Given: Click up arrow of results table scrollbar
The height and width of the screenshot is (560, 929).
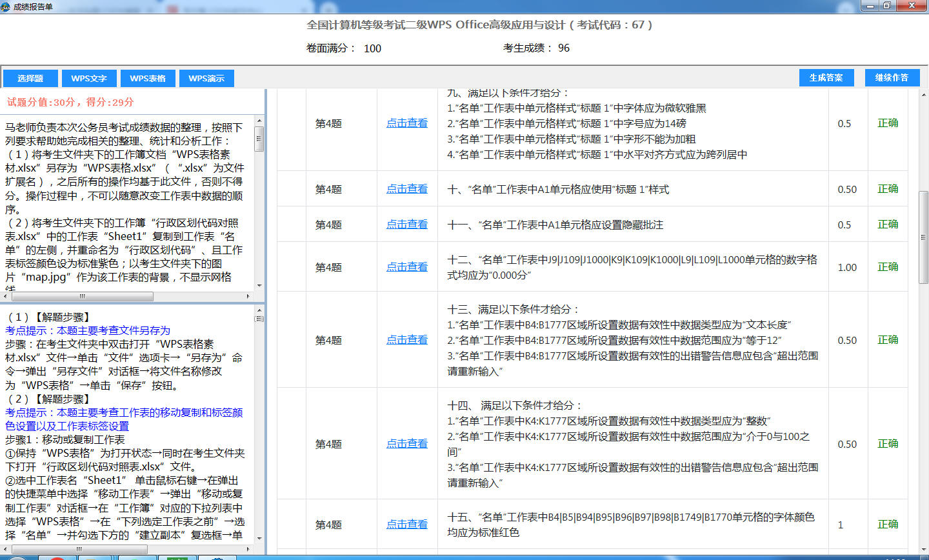Looking at the screenshot, I should point(923,94).
